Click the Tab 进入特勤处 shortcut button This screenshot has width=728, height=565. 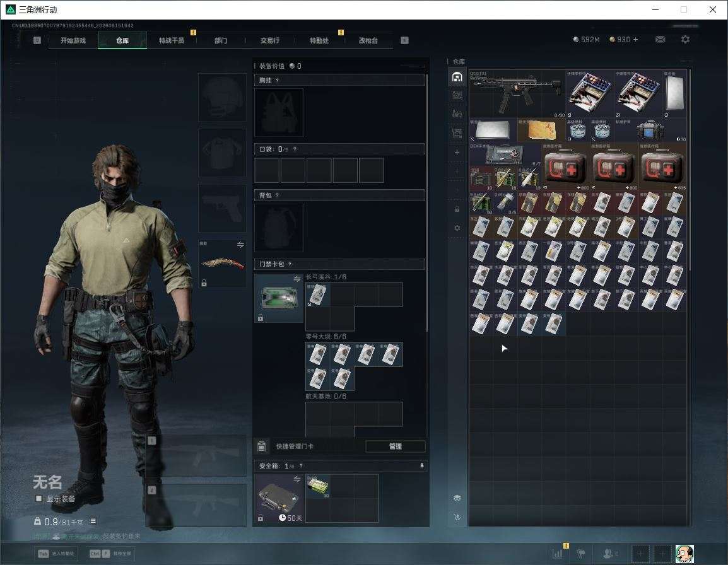click(56, 554)
